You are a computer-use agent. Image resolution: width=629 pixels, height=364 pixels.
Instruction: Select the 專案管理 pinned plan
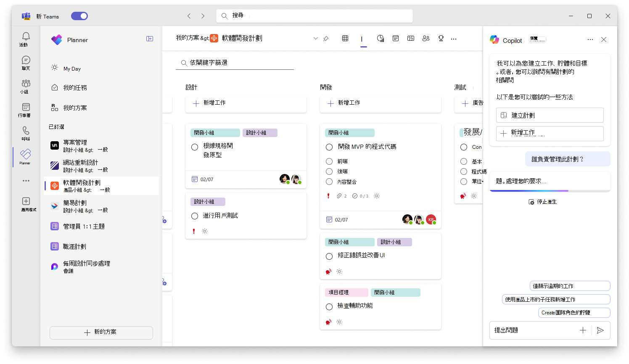pyautogui.click(x=102, y=145)
